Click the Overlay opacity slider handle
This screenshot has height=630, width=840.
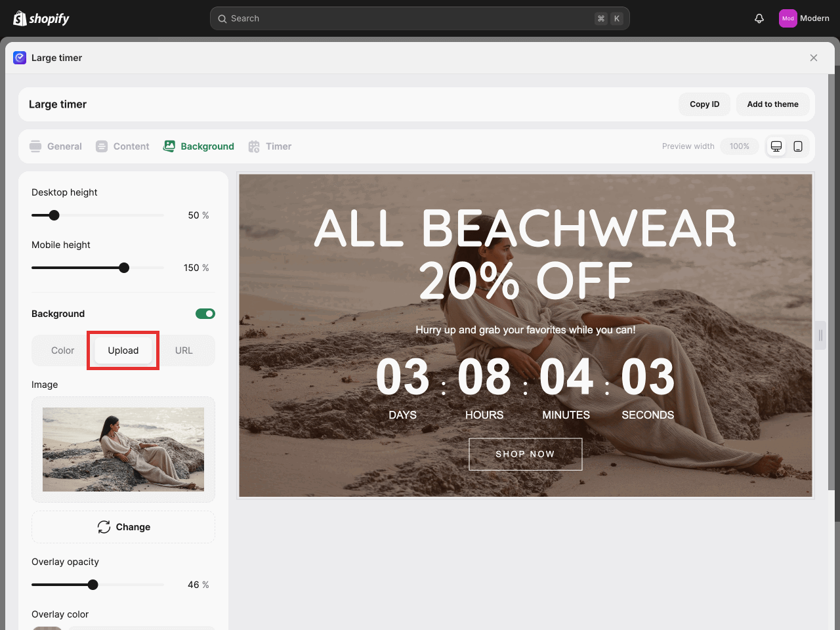pyautogui.click(x=93, y=585)
